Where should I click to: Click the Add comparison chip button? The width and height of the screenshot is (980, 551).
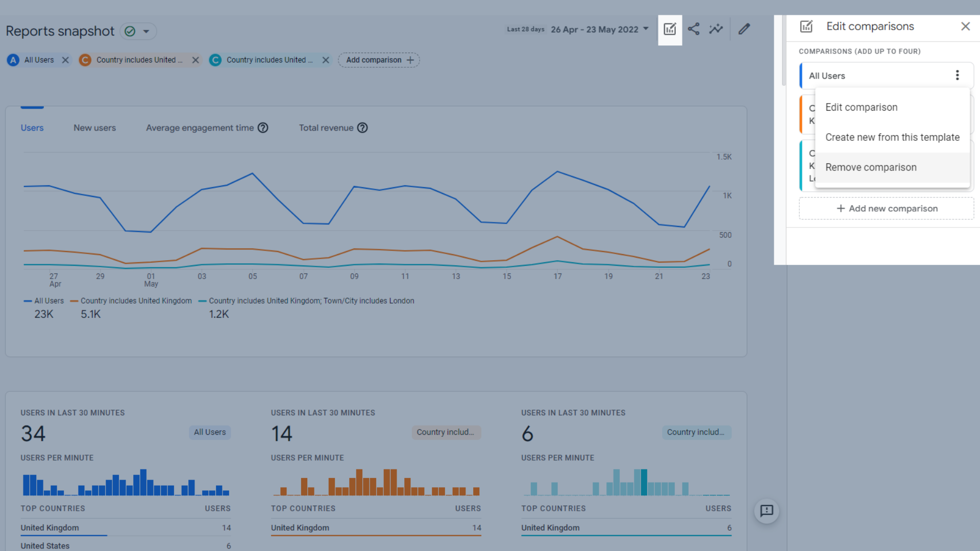[379, 60]
